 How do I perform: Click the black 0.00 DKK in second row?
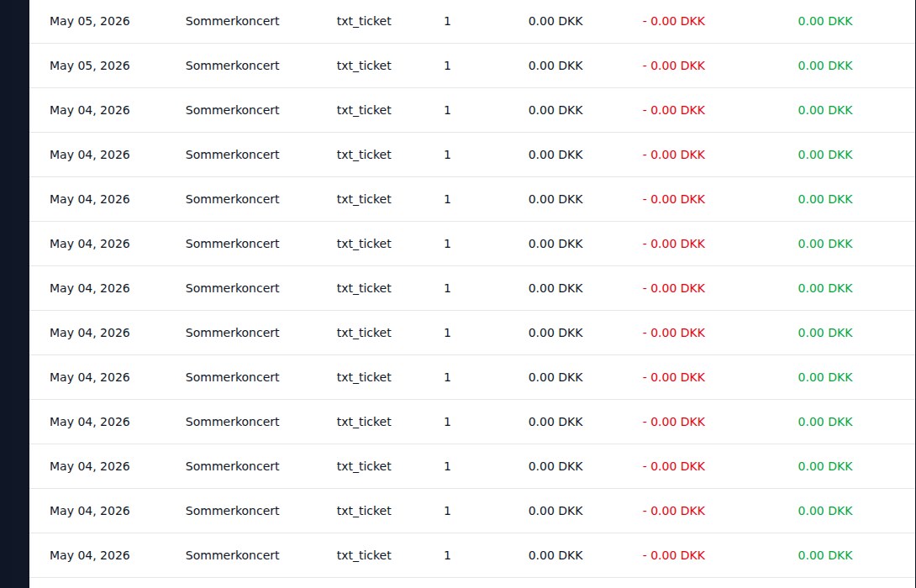[x=555, y=66]
